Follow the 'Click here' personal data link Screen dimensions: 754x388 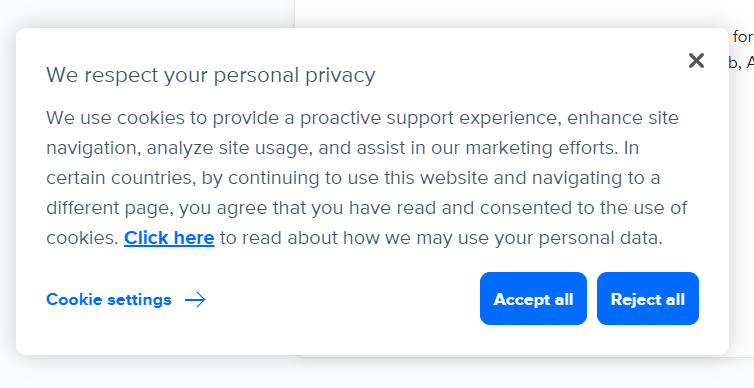[169, 238]
